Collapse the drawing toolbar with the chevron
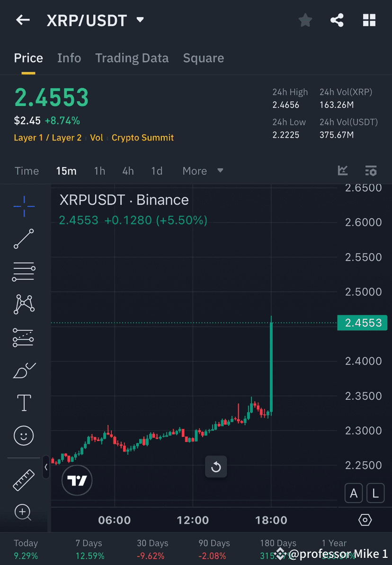Image resolution: width=392 pixels, height=565 pixels. pos(46,468)
